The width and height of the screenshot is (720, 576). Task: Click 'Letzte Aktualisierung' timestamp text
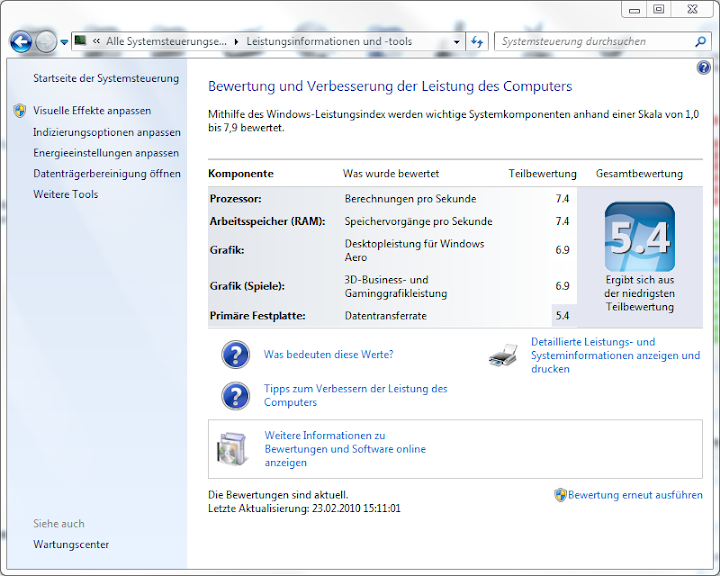pos(304,508)
